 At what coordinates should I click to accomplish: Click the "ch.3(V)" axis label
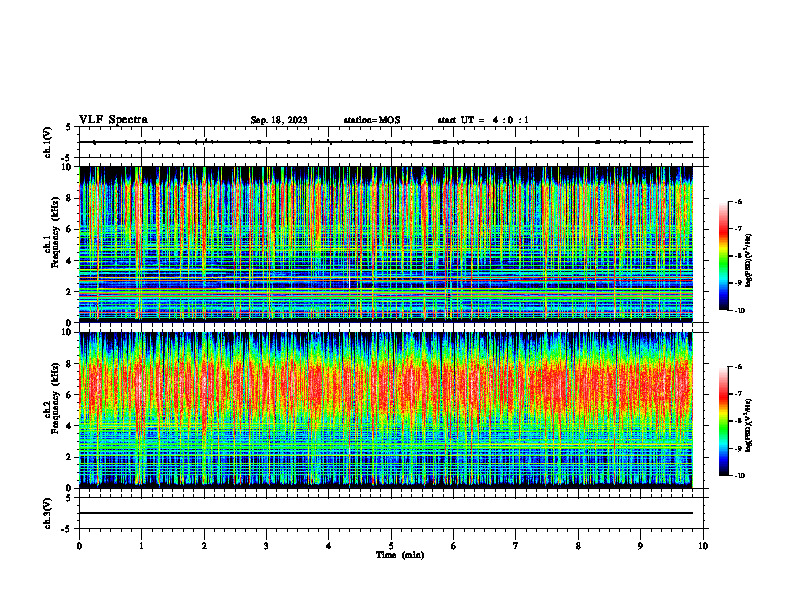point(47,513)
